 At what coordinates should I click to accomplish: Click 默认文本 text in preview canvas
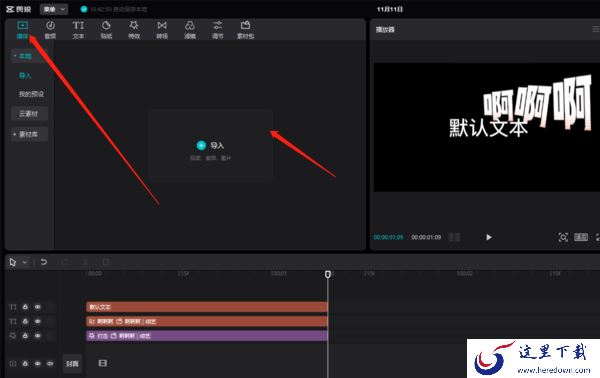click(488, 127)
